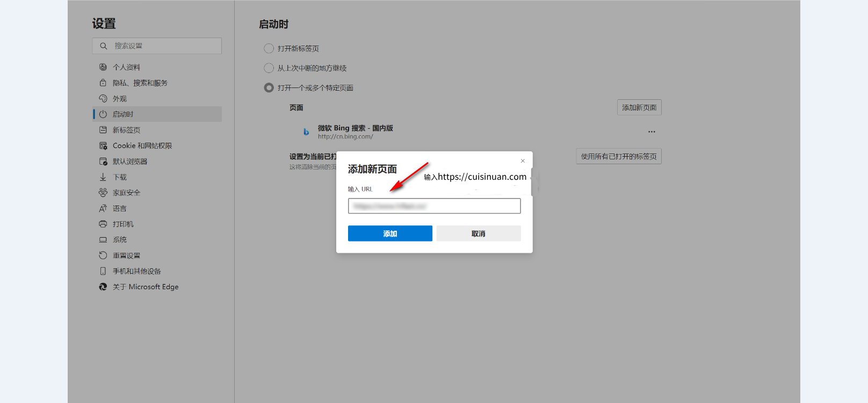
Task: Select 打开一个或多个特定页面 radio button
Action: tap(269, 87)
